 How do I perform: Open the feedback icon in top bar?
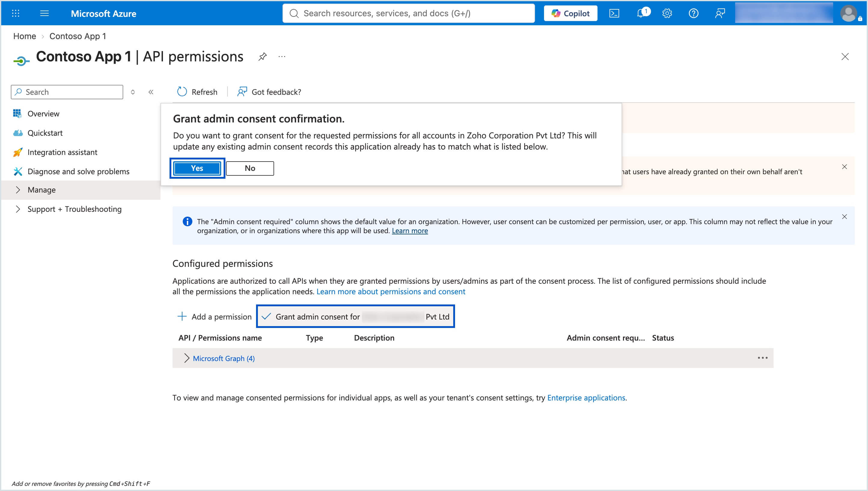click(x=720, y=13)
